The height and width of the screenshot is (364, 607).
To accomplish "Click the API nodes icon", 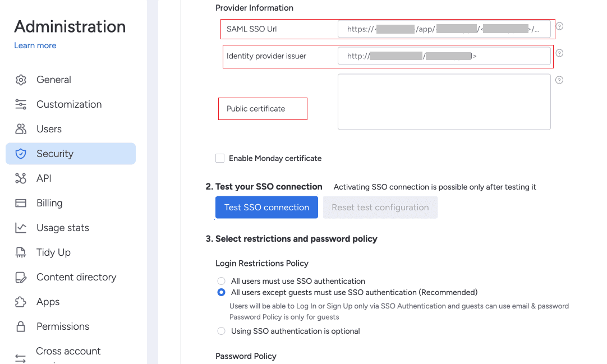I will tap(21, 178).
